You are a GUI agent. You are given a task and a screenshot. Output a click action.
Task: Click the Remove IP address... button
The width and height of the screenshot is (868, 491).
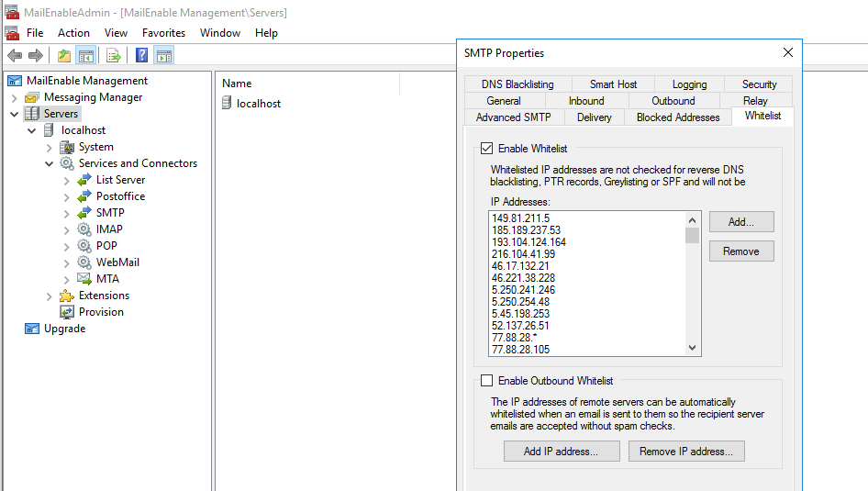[x=686, y=452]
